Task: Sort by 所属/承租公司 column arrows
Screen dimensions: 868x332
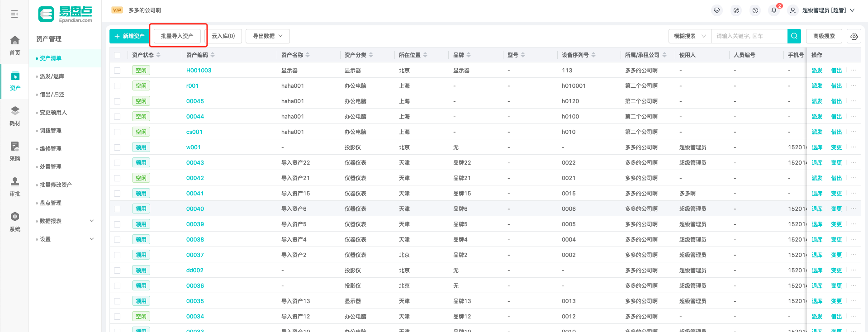Action: pos(664,55)
